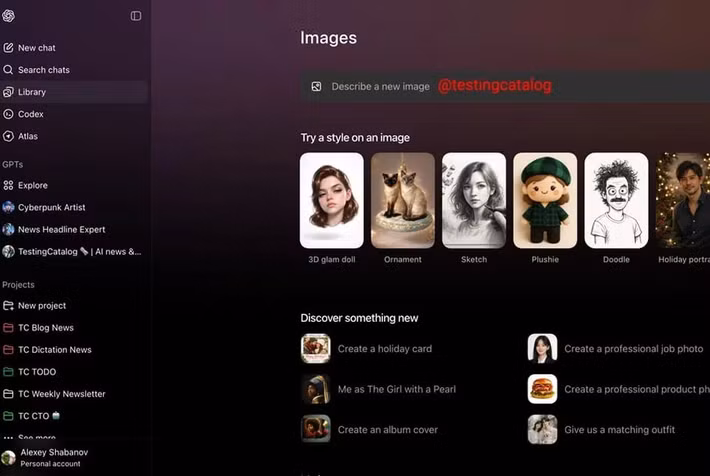Explore GPTs
The height and width of the screenshot is (476, 710).
click(32, 185)
